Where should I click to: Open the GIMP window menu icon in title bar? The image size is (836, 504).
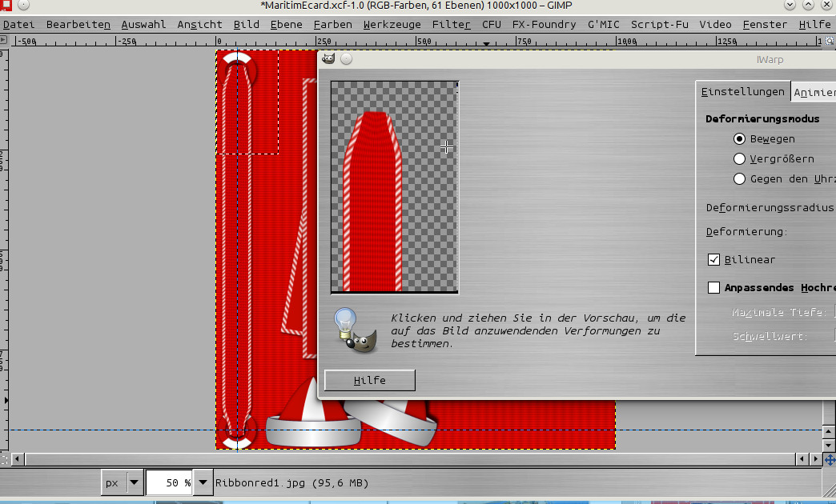[x=6, y=5]
